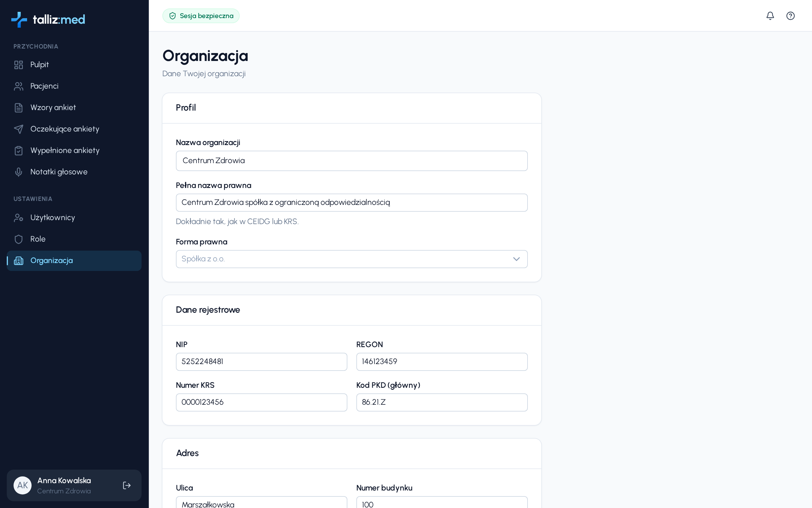Click hint text 'Dokładnie tak, jak w CEIDG lub KRS.'
The image size is (812, 508).
pyautogui.click(x=237, y=222)
